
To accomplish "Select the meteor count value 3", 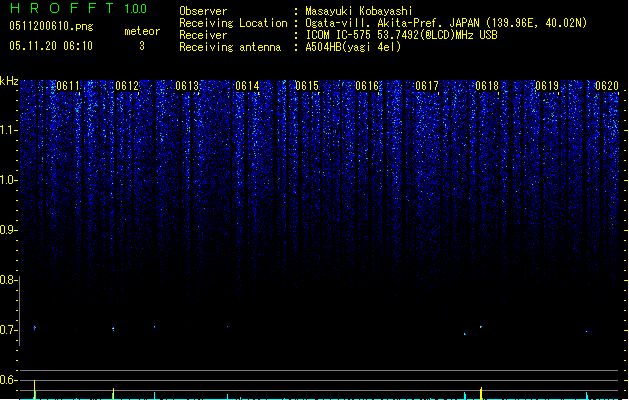I will pos(142,46).
